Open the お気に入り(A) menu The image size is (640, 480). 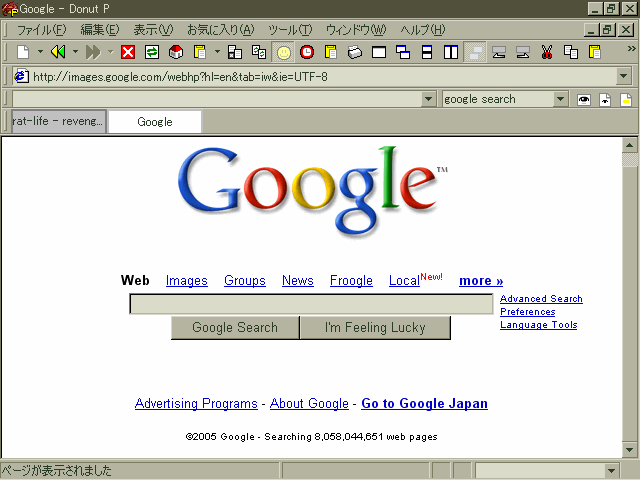click(221, 30)
